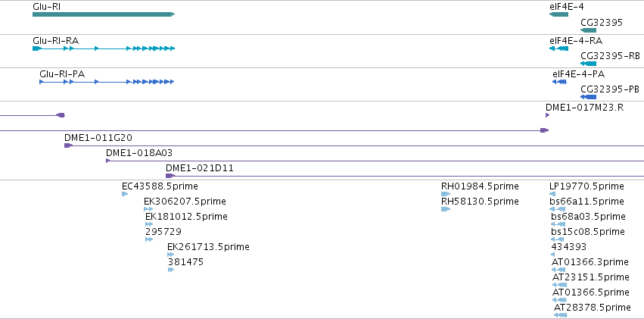The width and height of the screenshot is (644, 319).
Task: Select the 381475 EST glyph
Action: tap(171, 270)
